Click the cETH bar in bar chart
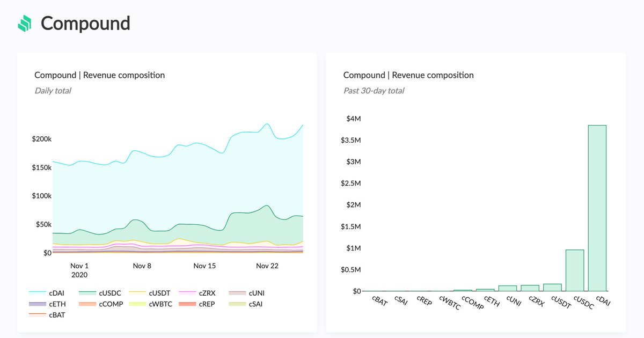The height and width of the screenshot is (338, 644). tap(485, 290)
